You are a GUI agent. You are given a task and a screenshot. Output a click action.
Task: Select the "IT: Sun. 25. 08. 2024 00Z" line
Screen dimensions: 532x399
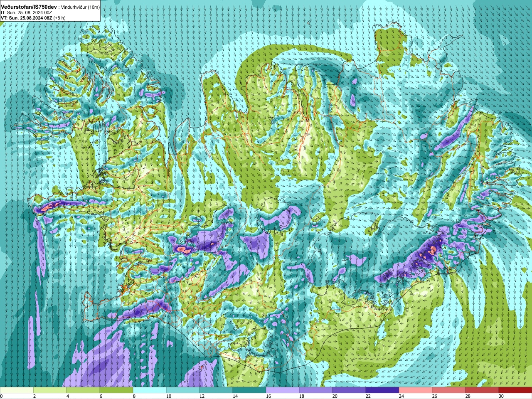click(x=26, y=12)
